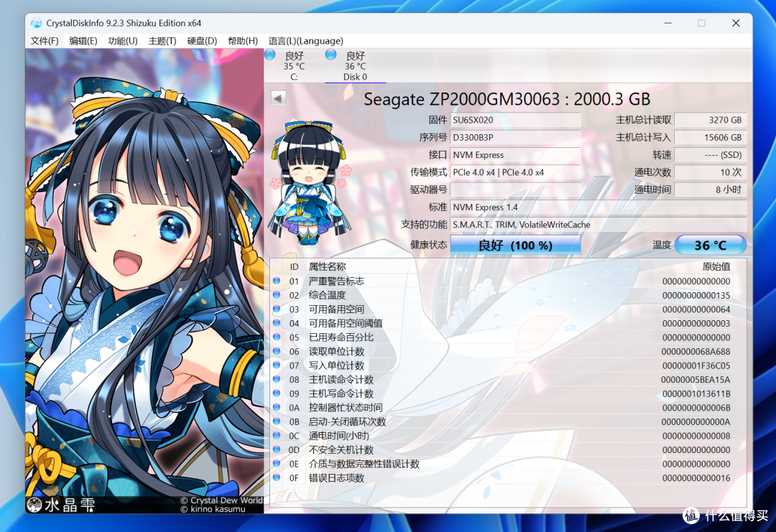Select attribute row 09 主机写命令计数

pyautogui.click(x=502, y=393)
